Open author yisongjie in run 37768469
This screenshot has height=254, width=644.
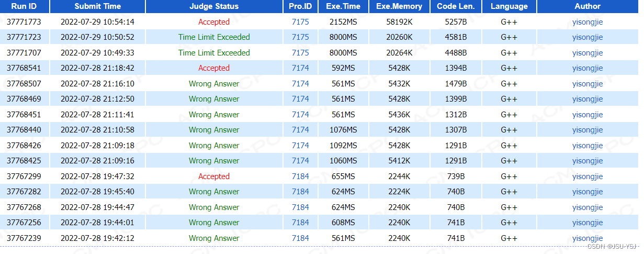(587, 99)
